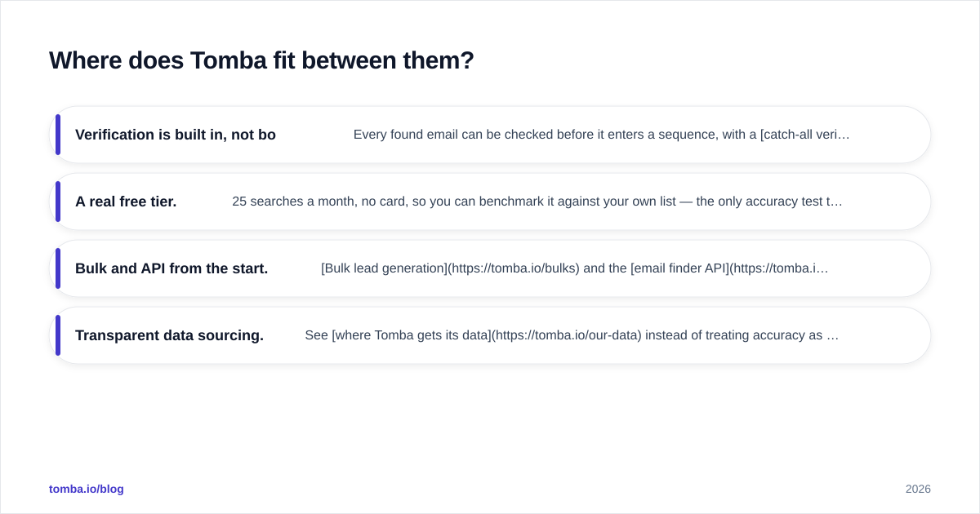Click the 'Verification is built in' card title
This screenshot has width=980, height=514.
(176, 135)
